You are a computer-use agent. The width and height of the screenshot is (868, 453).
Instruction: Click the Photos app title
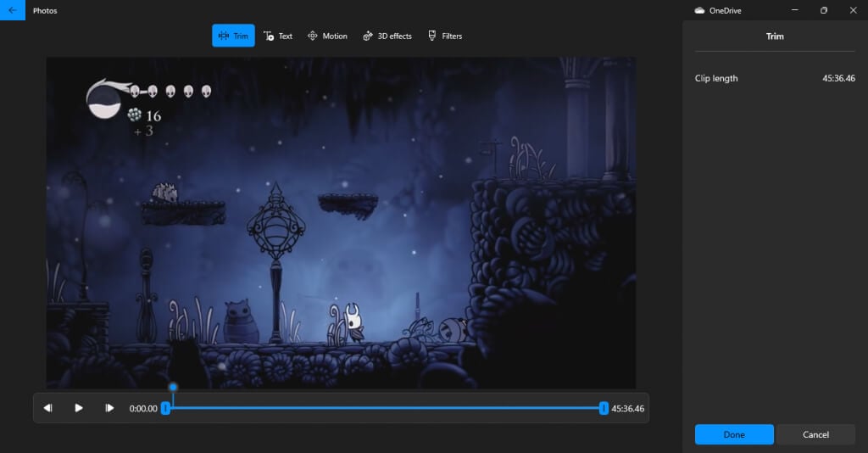(45, 10)
